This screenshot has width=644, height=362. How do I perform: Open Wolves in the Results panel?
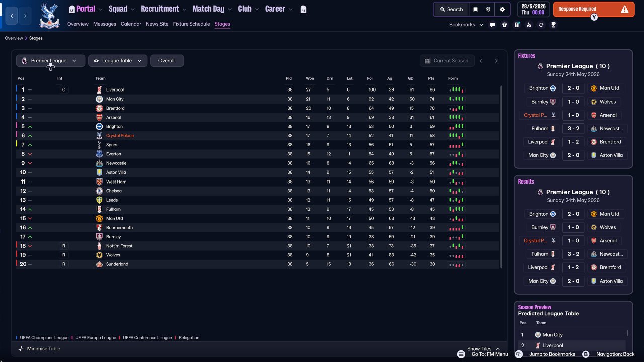pos(608,227)
